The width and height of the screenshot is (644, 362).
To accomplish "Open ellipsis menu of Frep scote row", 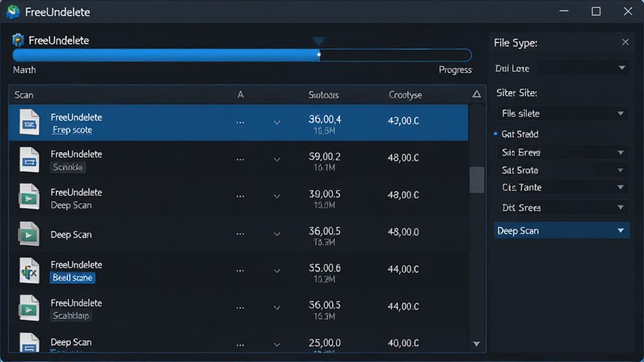I will click(x=240, y=123).
